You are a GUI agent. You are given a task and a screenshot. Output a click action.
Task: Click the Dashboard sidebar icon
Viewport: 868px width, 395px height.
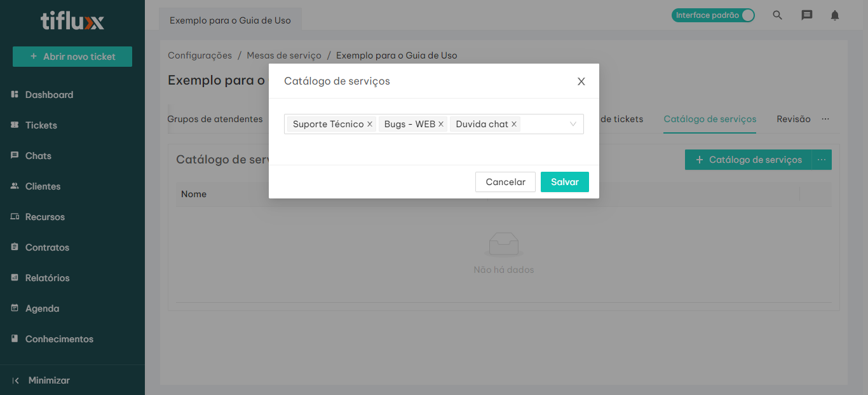tap(15, 95)
